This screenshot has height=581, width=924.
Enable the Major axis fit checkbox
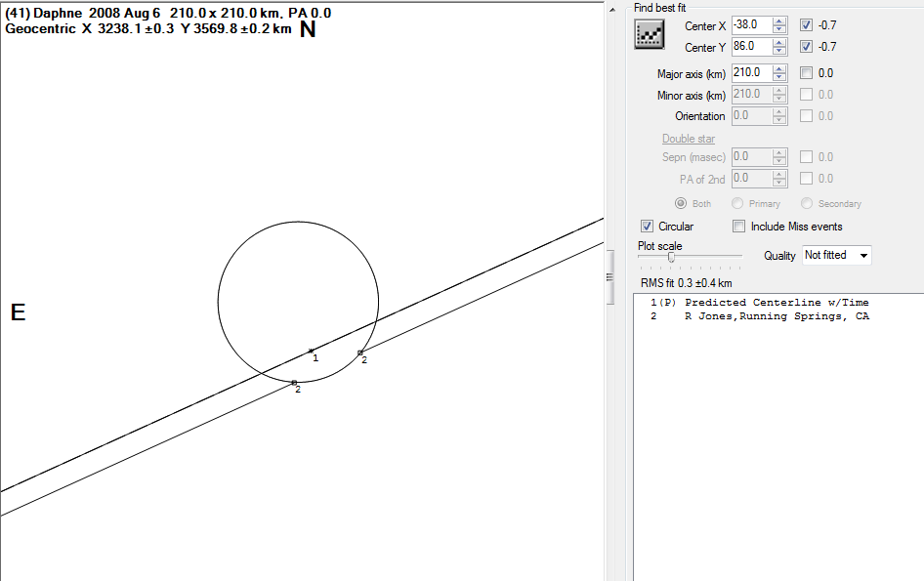point(806,73)
